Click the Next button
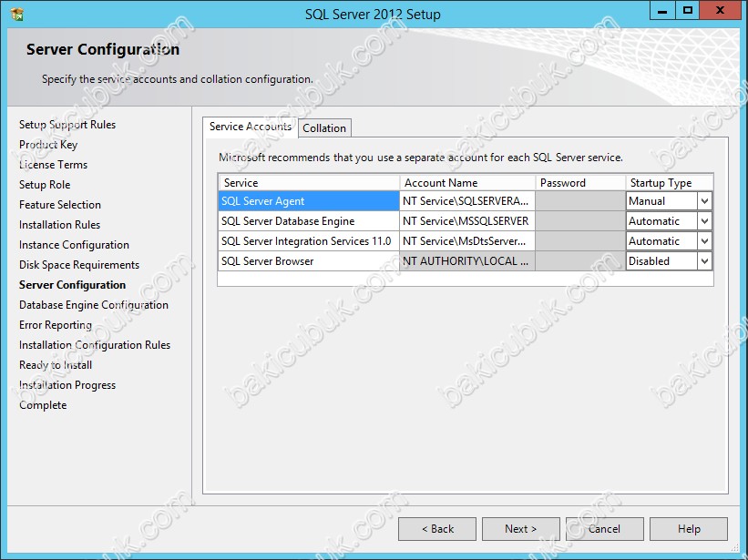The image size is (748, 560). point(520,529)
